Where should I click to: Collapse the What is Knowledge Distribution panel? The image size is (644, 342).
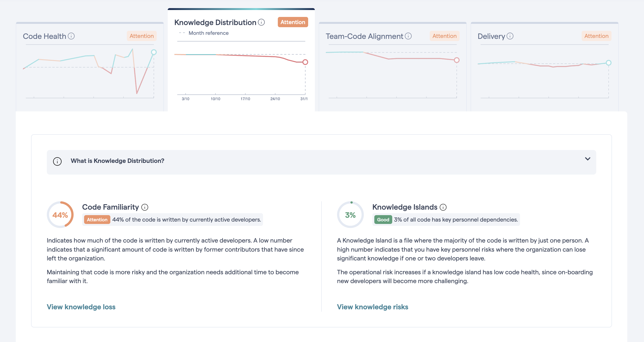point(588,159)
